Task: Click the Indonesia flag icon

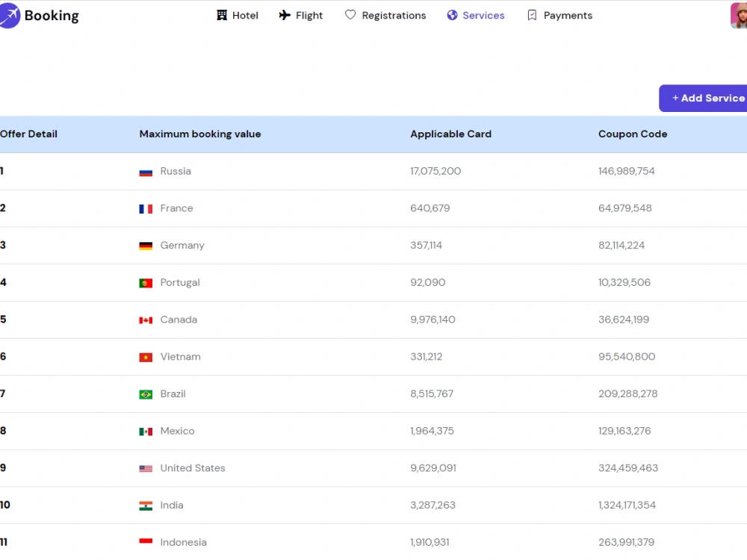Action: pyautogui.click(x=146, y=541)
